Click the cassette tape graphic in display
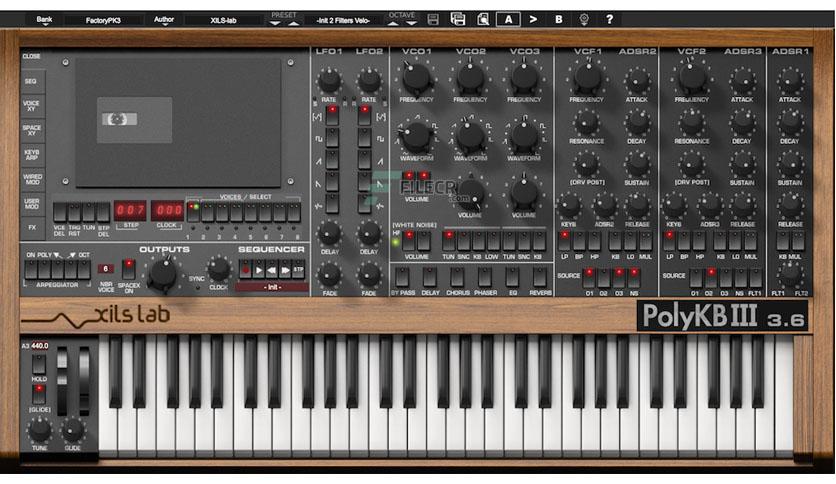 [134, 120]
